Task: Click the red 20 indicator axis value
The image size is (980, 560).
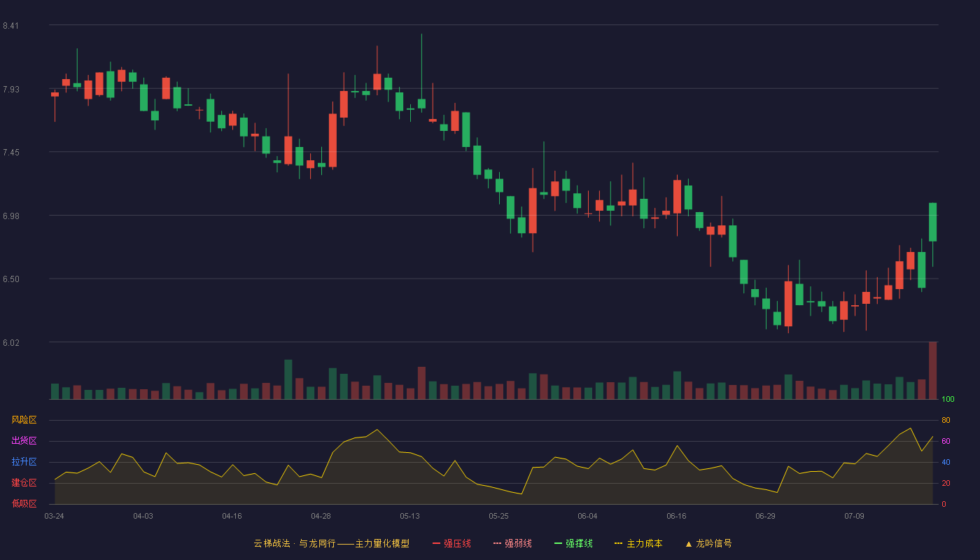Action: pyautogui.click(x=946, y=483)
